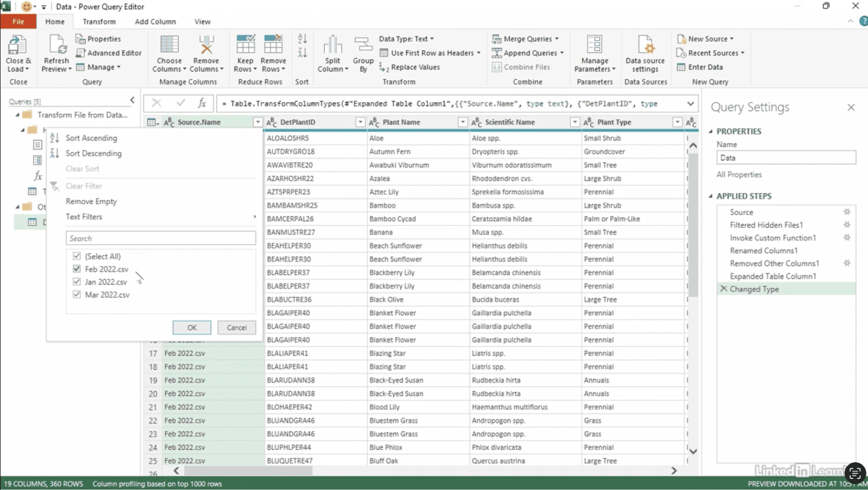
Task: Uncheck the Feb 2022.csv checkbox
Action: [77, 269]
